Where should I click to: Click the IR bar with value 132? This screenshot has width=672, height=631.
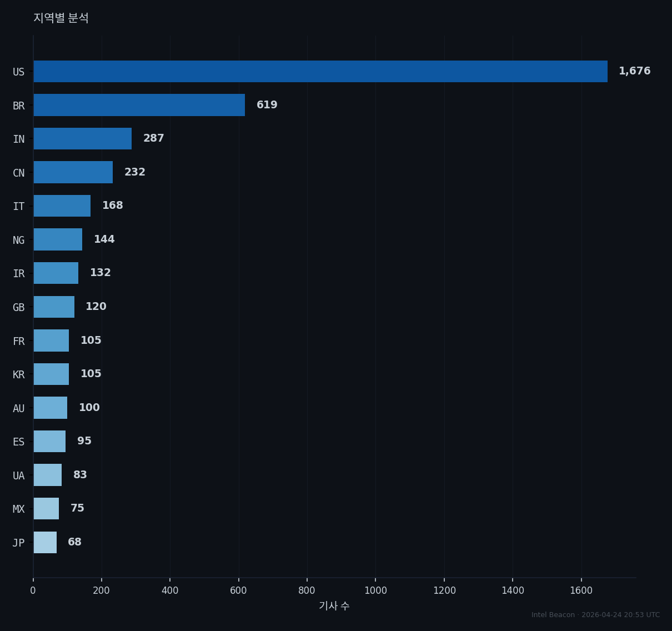[56, 273]
